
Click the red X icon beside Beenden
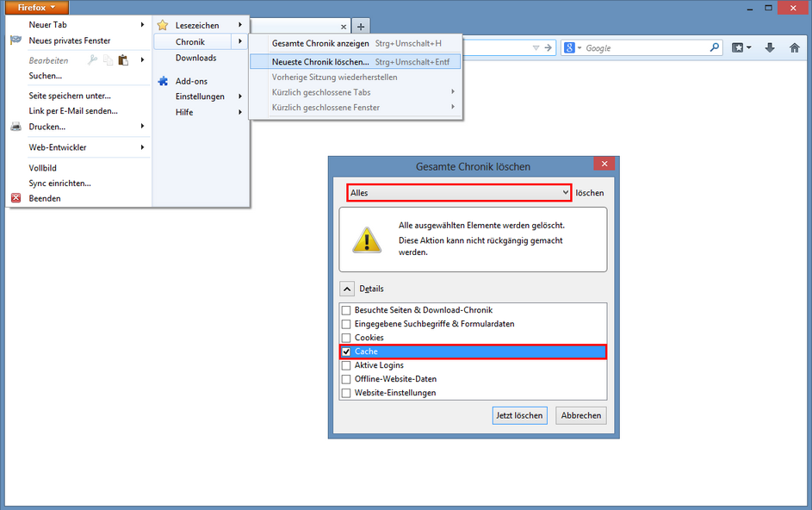[15, 197]
